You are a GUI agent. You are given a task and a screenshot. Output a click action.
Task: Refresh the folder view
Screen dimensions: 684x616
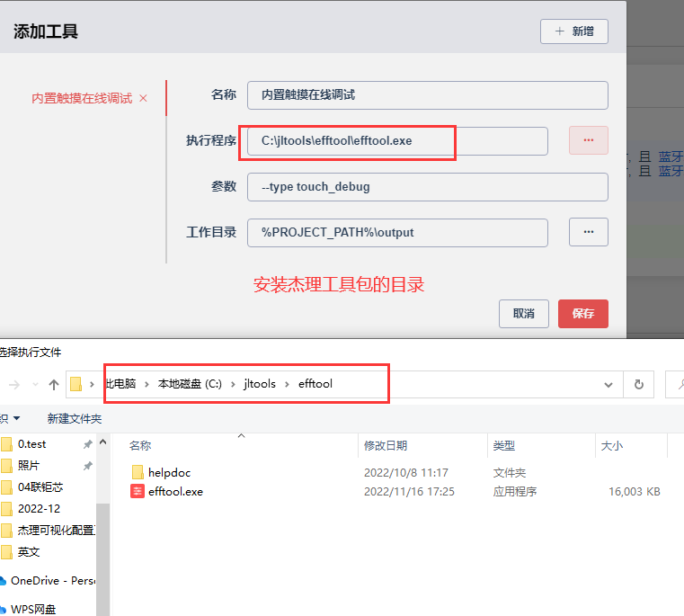click(x=639, y=385)
